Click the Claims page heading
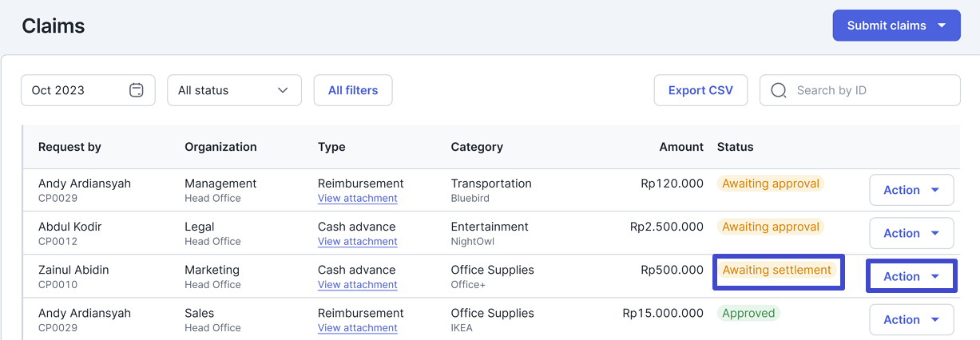The image size is (980, 340). [x=54, y=26]
